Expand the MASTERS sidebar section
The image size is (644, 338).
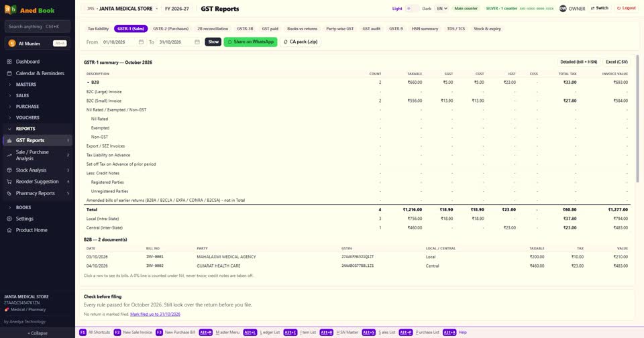[x=38, y=84]
